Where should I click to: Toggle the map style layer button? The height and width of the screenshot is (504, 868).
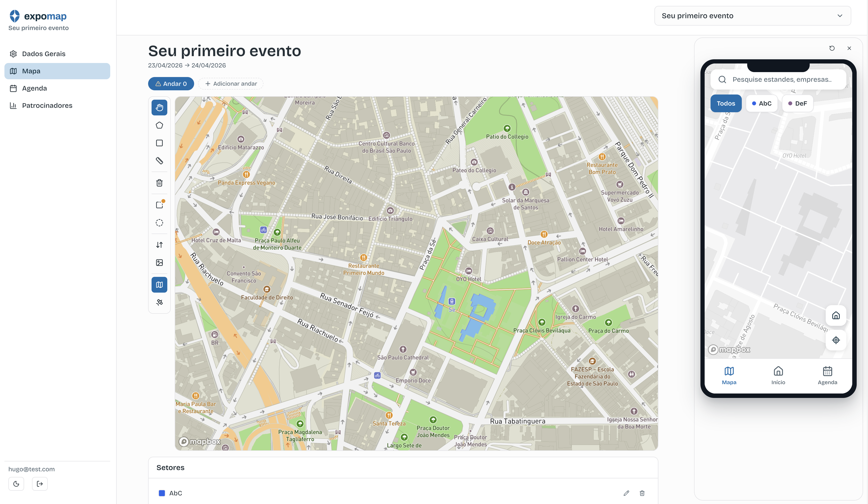click(159, 285)
